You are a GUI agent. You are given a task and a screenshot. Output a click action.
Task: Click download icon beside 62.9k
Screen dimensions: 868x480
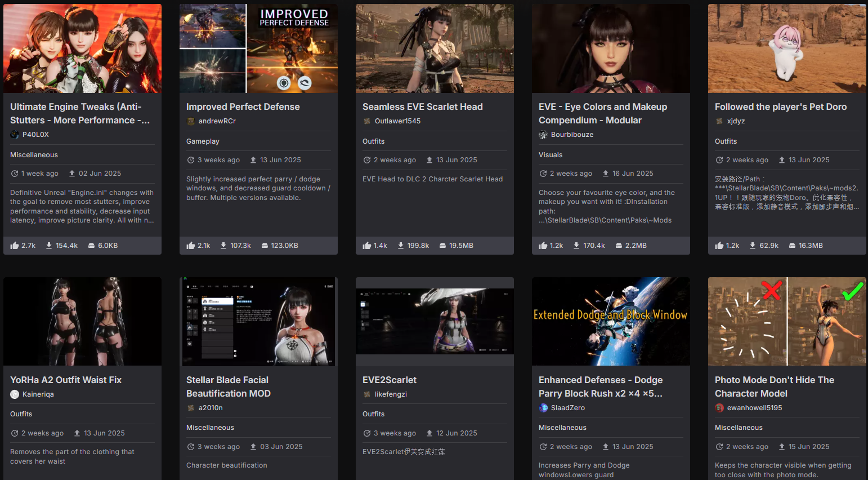coord(753,246)
